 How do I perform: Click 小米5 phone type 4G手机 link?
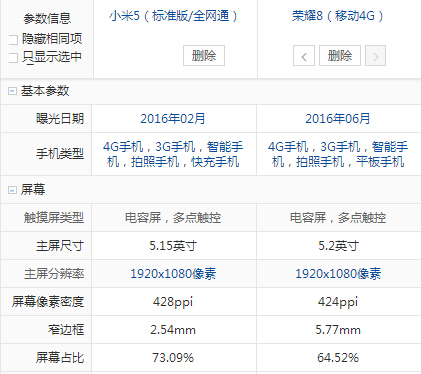point(123,147)
